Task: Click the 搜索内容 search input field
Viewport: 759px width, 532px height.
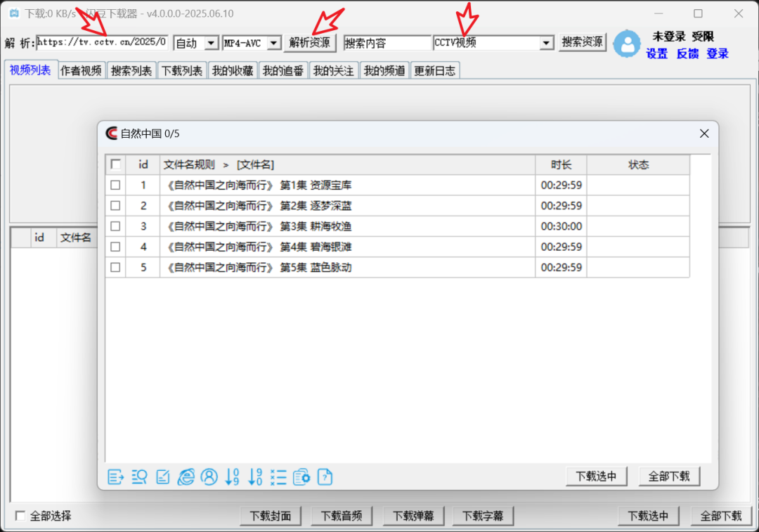Action: (387, 44)
